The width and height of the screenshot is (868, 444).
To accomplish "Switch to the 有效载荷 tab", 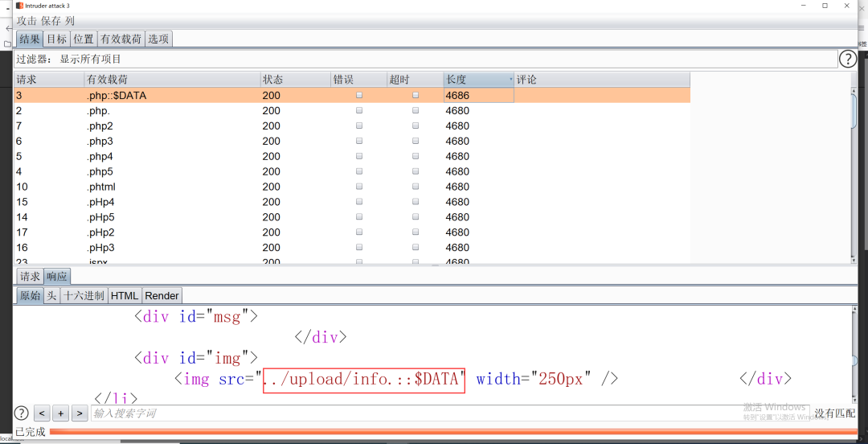I will 121,39.
